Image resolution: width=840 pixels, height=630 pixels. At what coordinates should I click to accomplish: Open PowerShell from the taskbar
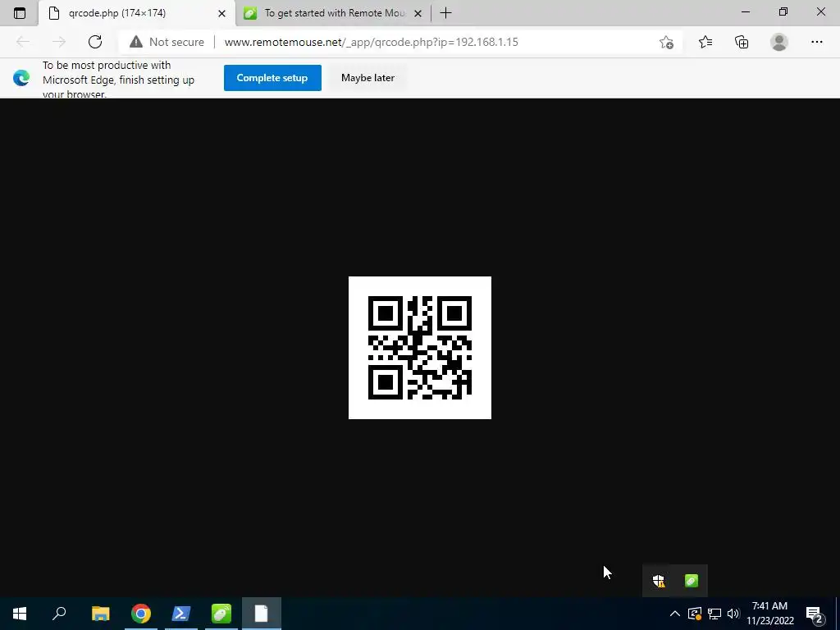click(x=181, y=614)
